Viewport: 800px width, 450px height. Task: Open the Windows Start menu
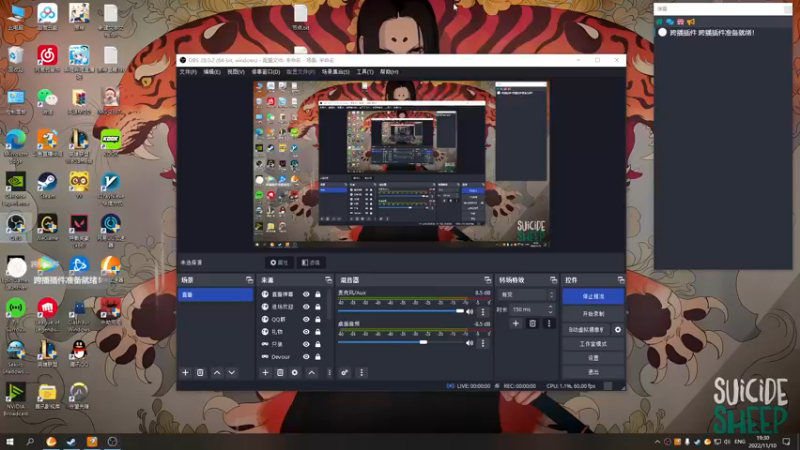pos(10,441)
